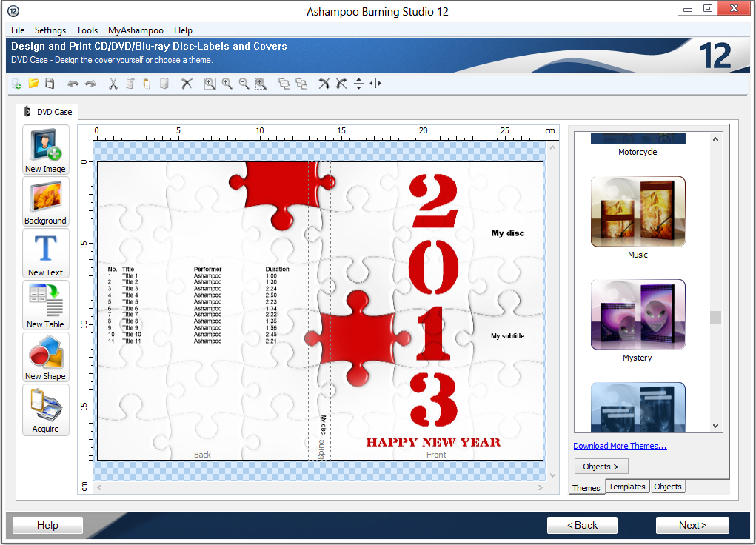The image size is (756, 545).
Task: Click the Objects > button
Action: (601, 467)
